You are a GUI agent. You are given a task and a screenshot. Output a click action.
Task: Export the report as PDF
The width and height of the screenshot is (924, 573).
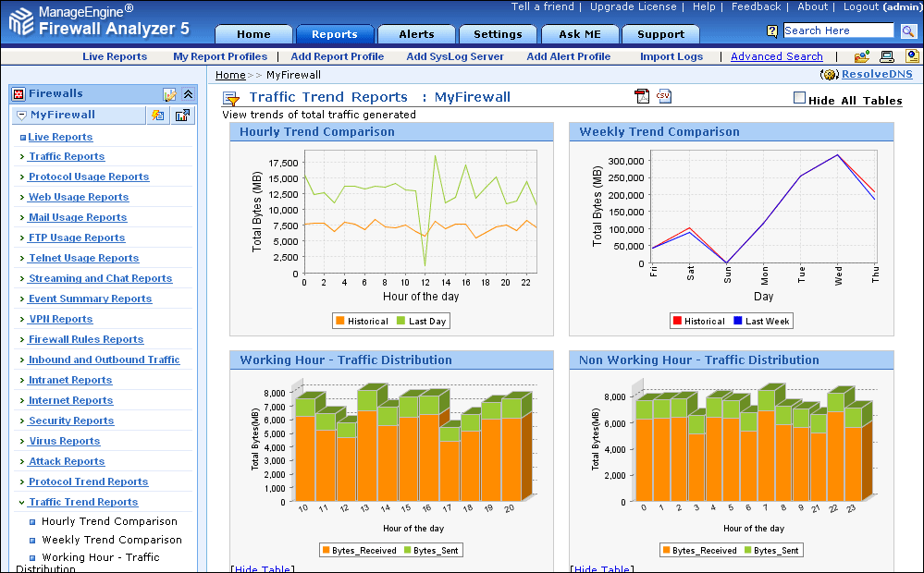(x=642, y=97)
